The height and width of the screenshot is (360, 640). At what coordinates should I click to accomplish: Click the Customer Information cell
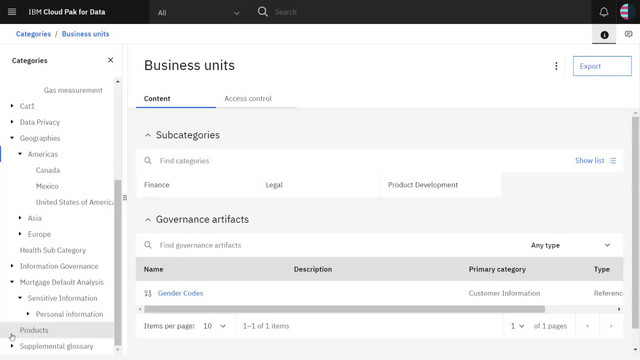[x=504, y=293]
